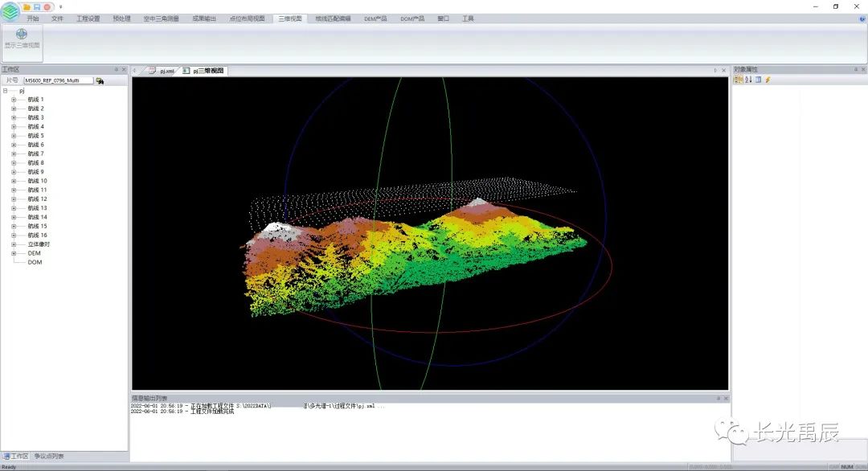Expand the 立体像对 tree node
This screenshot has height=471, width=868.
14,244
